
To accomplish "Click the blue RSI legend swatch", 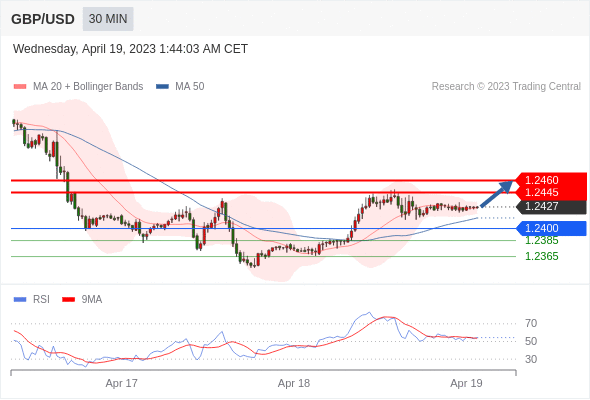I will [20, 300].
